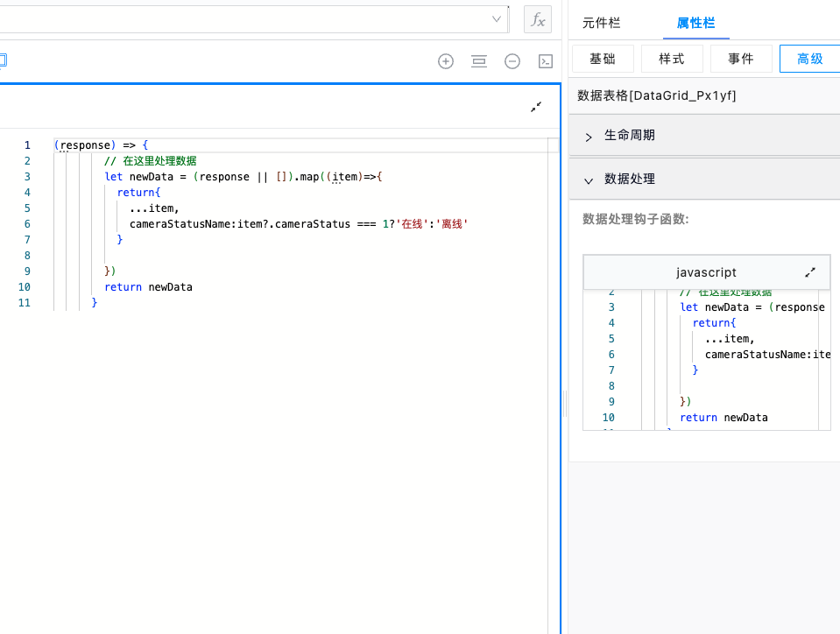Open the console terminal icon
Screen dimensions: 840x634
click(546, 61)
